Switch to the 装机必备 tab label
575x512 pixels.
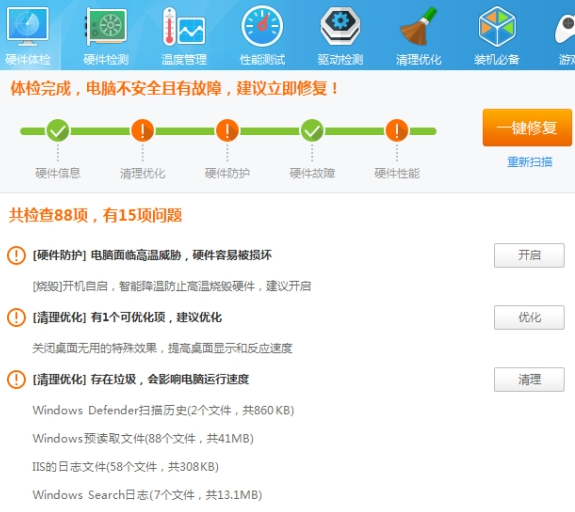[x=497, y=59]
